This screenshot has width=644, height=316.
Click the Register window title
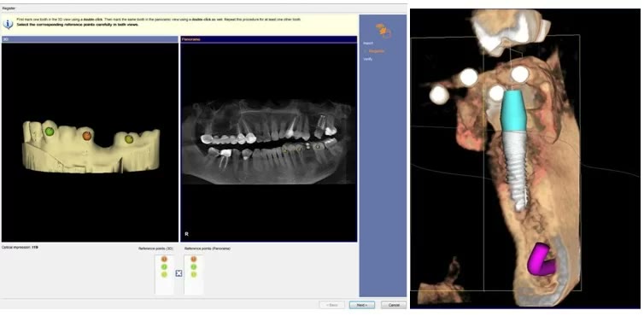(9, 8)
